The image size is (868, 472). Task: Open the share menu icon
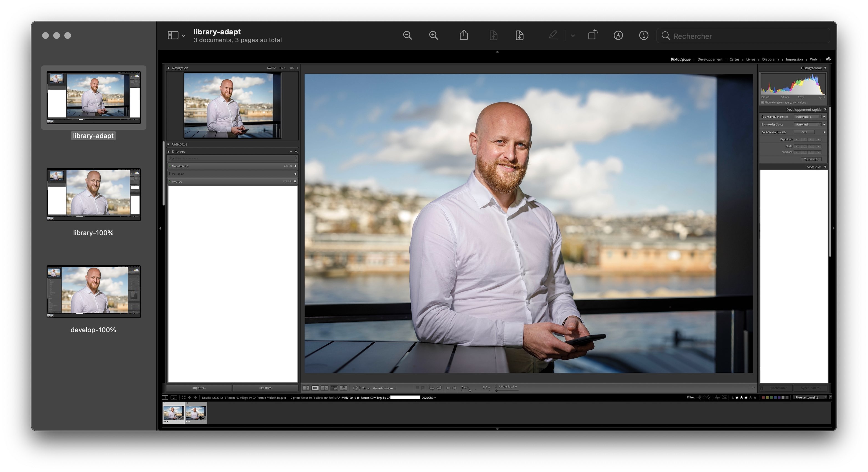click(464, 35)
